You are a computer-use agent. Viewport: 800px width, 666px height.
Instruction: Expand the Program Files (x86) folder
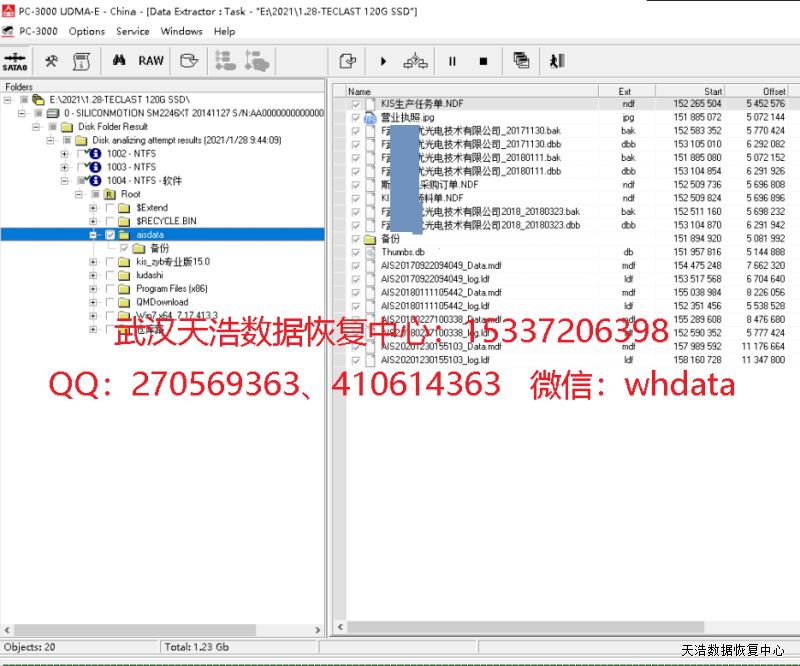click(93, 289)
